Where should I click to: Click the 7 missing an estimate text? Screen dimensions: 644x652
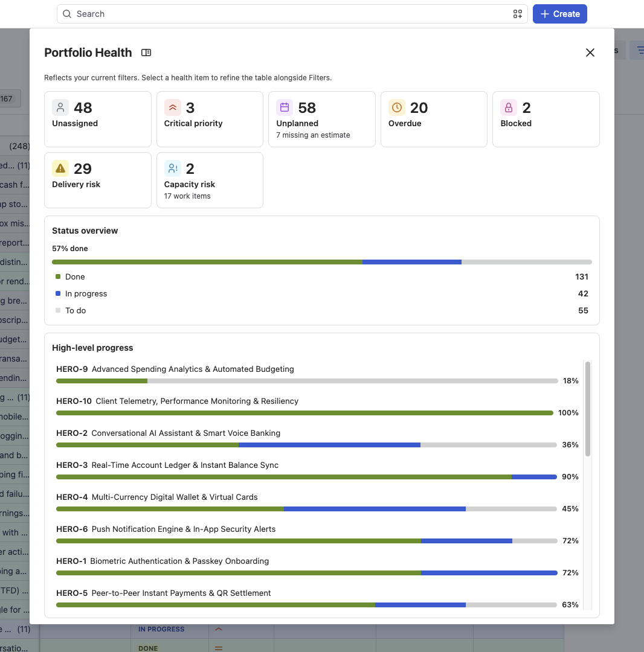tap(313, 135)
